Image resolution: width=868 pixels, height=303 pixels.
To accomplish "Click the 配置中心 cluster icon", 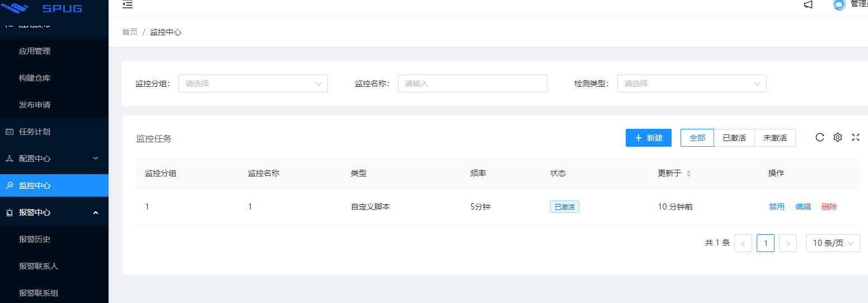I will (x=10, y=159).
